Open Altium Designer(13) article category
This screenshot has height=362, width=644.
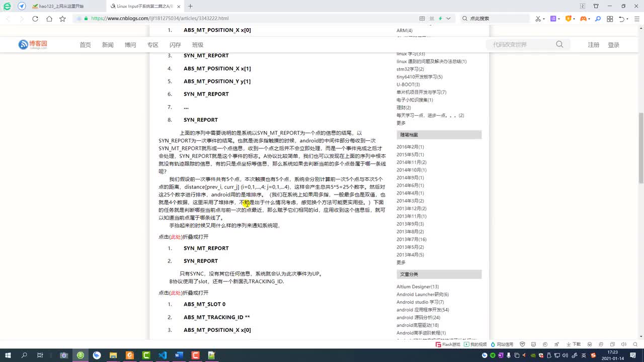click(418, 287)
